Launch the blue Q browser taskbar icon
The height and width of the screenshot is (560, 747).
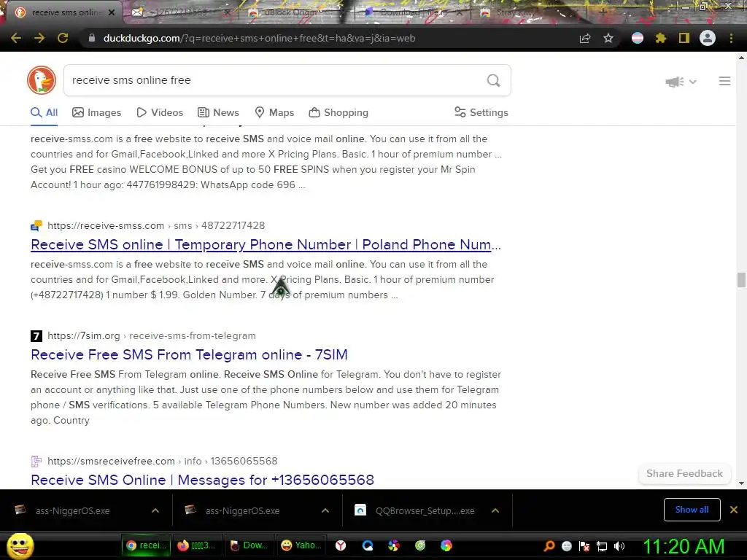pyautogui.click(x=368, y=545)
